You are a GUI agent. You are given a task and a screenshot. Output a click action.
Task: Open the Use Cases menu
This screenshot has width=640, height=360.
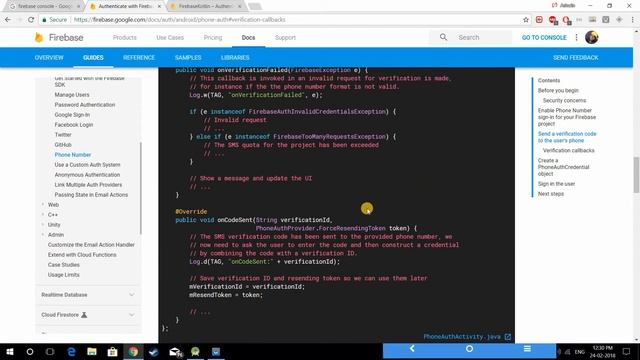pos(170,38)
